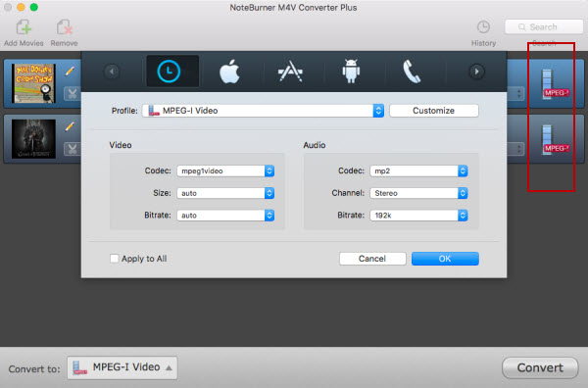Click the first movie's cartoon show thumbnail
The image size is (588, 388).
click(33, 83)
